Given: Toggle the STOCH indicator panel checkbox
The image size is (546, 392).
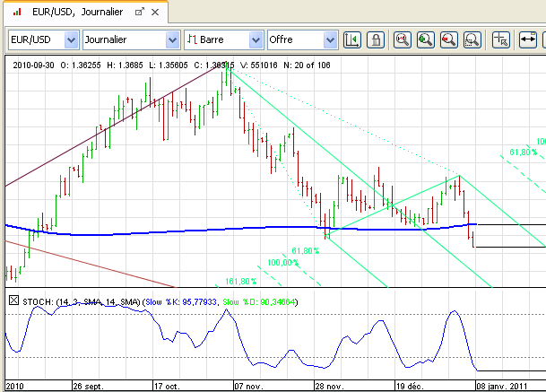Looking at the screenshot, I should pos(13,301).
